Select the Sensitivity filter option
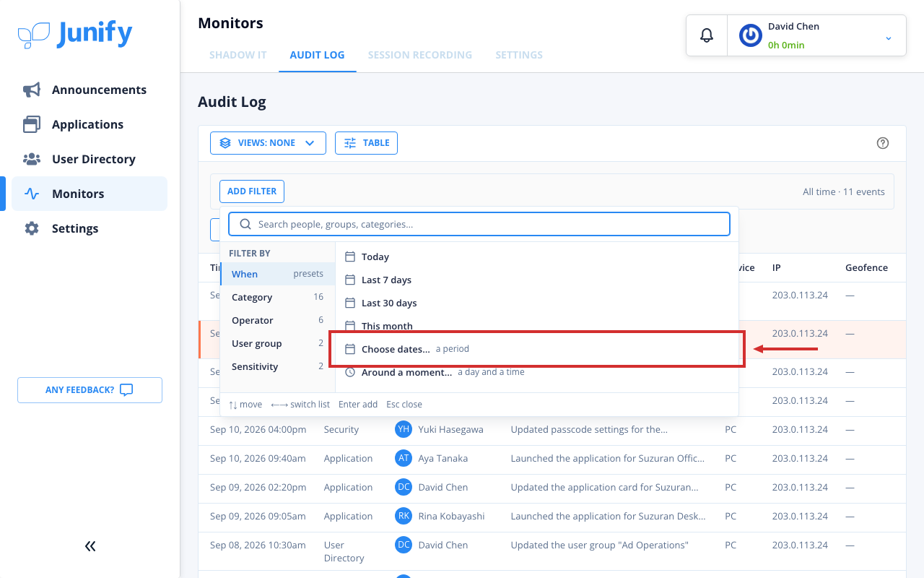 [277, 366]
